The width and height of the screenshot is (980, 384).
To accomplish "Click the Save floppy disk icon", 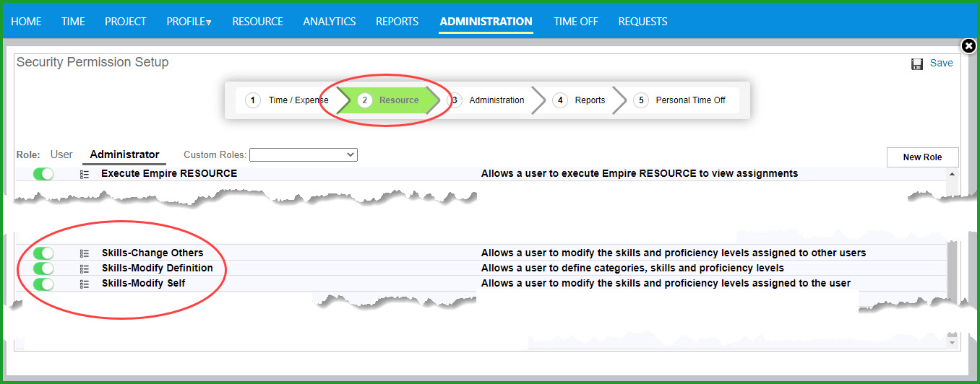I will tap(917, 64).
